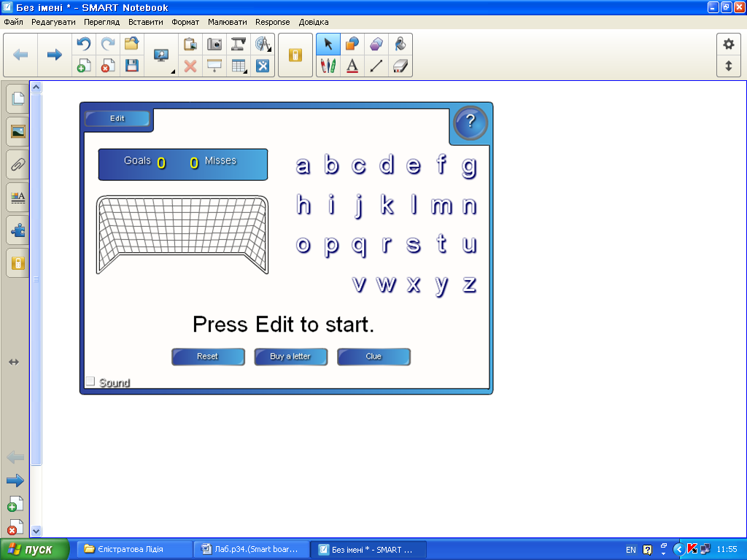Select the Regular Polygons tool
The height and width of the screenshot is (560, 747).
coord(376,44)
